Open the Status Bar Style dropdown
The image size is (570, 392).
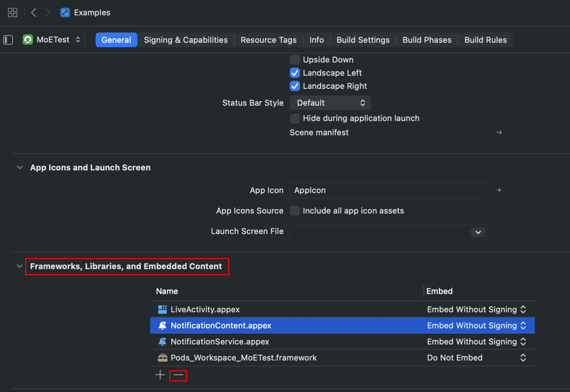coord(330,103)
